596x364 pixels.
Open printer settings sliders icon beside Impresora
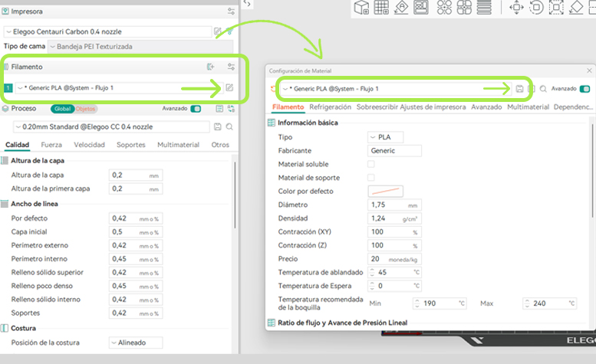pyautogui.click(x=231, y=11)
